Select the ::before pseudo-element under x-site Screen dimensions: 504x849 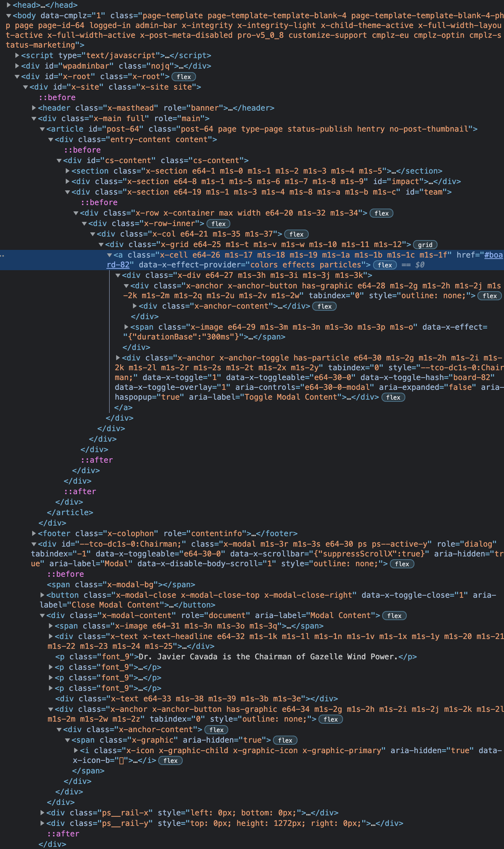(x=57, y=97)
